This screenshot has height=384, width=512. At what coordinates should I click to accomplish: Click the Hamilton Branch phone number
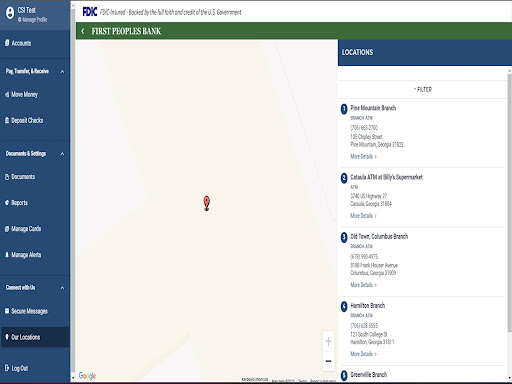click(x=364, y=325)
